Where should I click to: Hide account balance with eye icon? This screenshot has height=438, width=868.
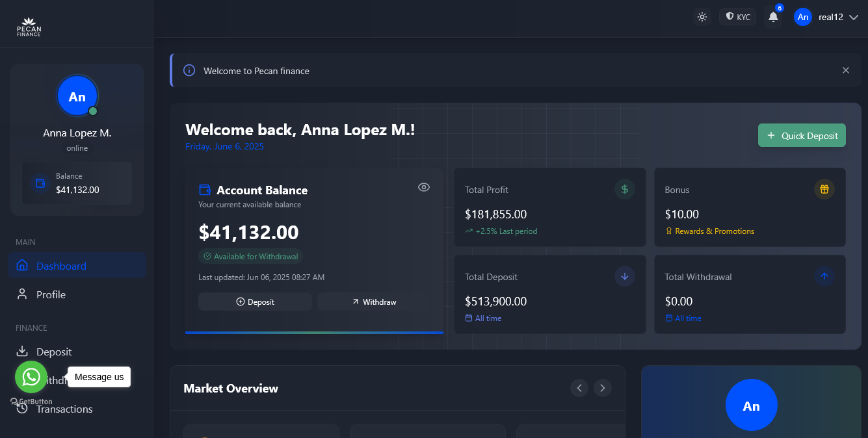[424, 187]
